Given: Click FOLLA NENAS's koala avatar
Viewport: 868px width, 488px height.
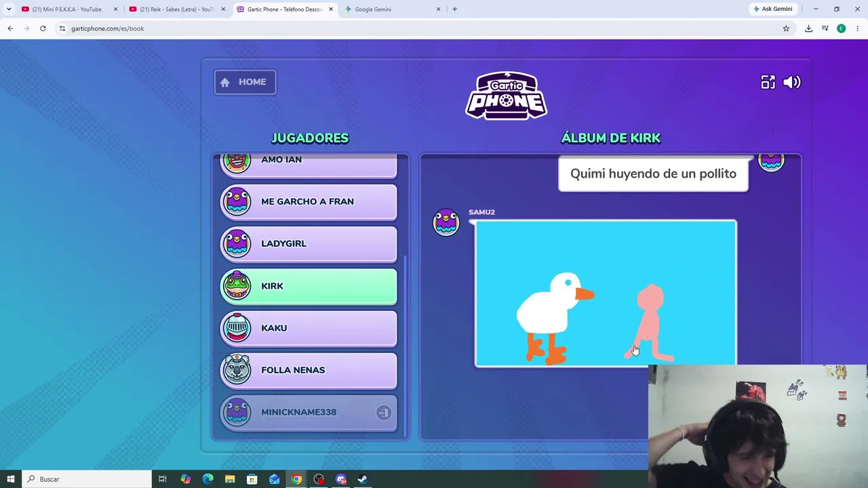Looking at the screenshot, I should point(237,370).
